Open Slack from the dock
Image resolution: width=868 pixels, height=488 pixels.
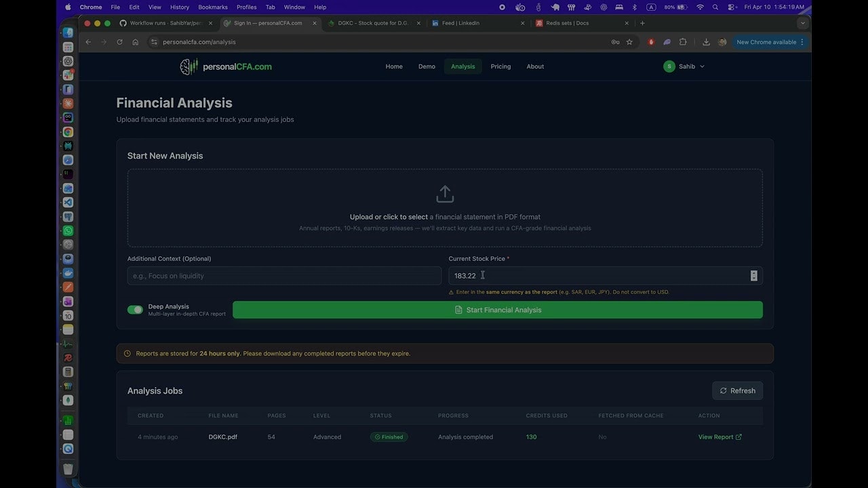(68, 75)
